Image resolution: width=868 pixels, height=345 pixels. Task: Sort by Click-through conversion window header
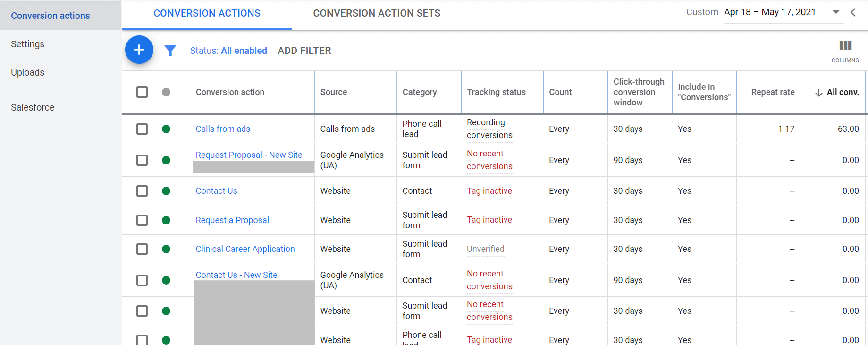click(639, 92)
